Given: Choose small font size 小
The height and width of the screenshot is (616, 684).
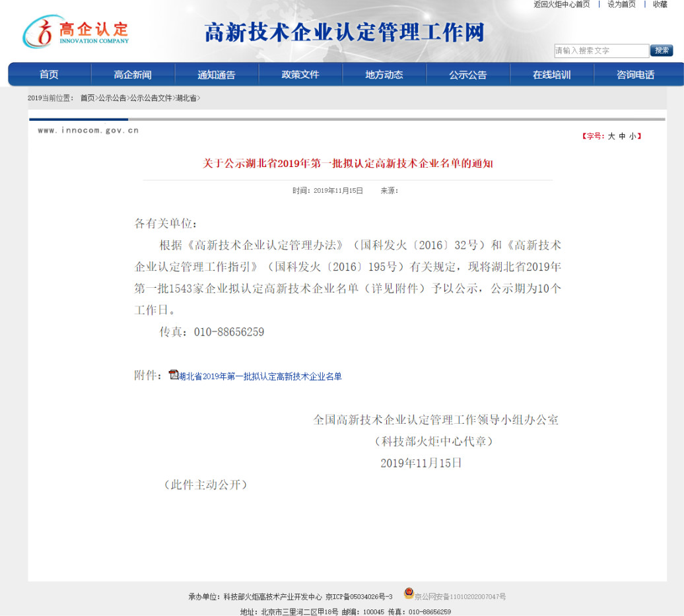Looking at the screenshot, I should point(632,136).
